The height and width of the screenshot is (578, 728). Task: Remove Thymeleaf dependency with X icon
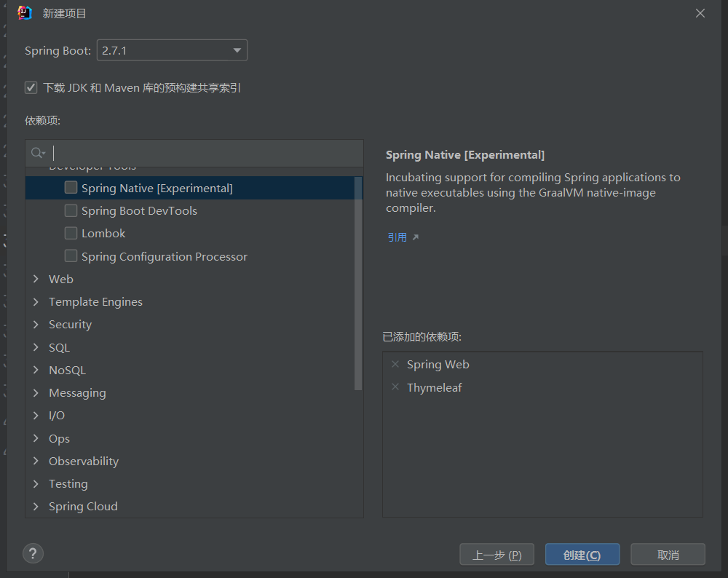click(395, 387)
